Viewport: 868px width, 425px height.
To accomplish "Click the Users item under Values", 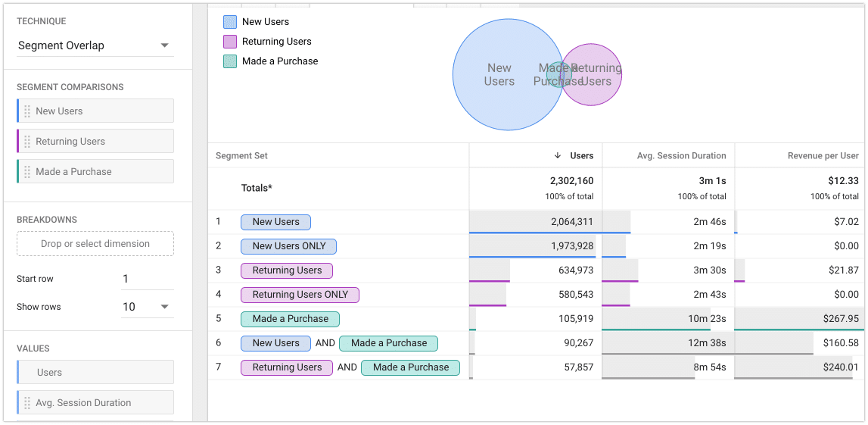I will click(x=95, y=373).
